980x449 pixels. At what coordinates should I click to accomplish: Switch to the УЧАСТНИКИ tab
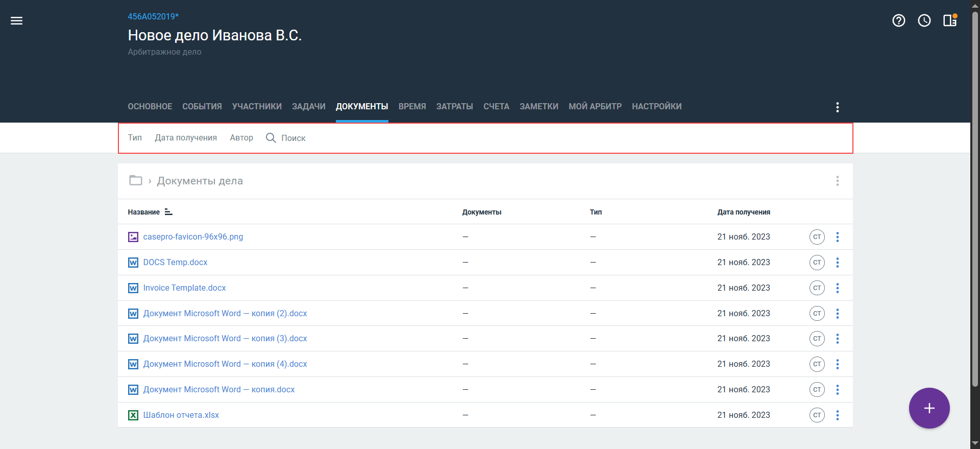(x=257, y=107)
